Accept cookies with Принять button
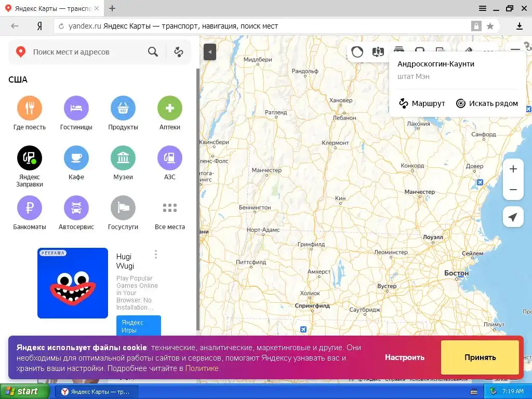Viewport: 532px width, 399px height. (480, 357)
